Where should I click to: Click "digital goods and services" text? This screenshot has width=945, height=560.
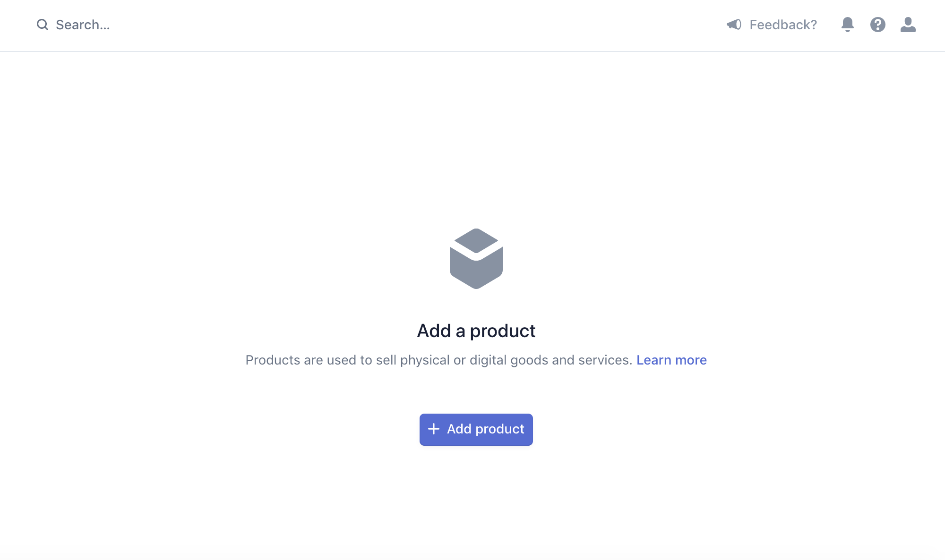[550, 360]
